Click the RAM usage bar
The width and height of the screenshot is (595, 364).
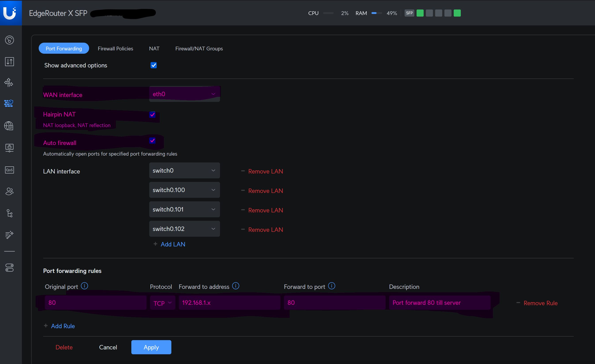pyautogui.click(x=377, y=13)
